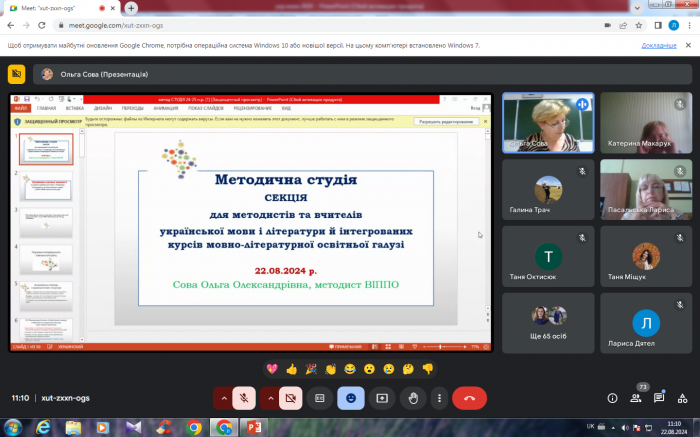This screenshot has height=437, width=700.
Task: Expand video settings arrow beside camera
Action: [x=271, y=397]
